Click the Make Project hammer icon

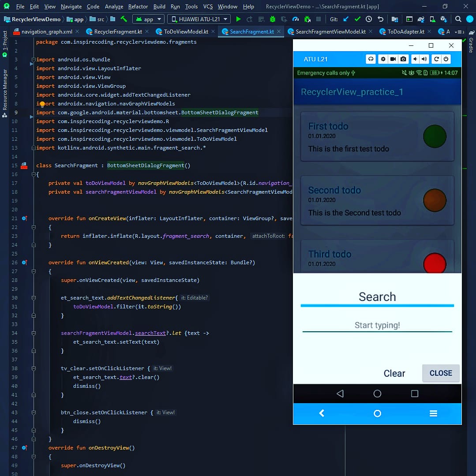click(x=124, y=19)
